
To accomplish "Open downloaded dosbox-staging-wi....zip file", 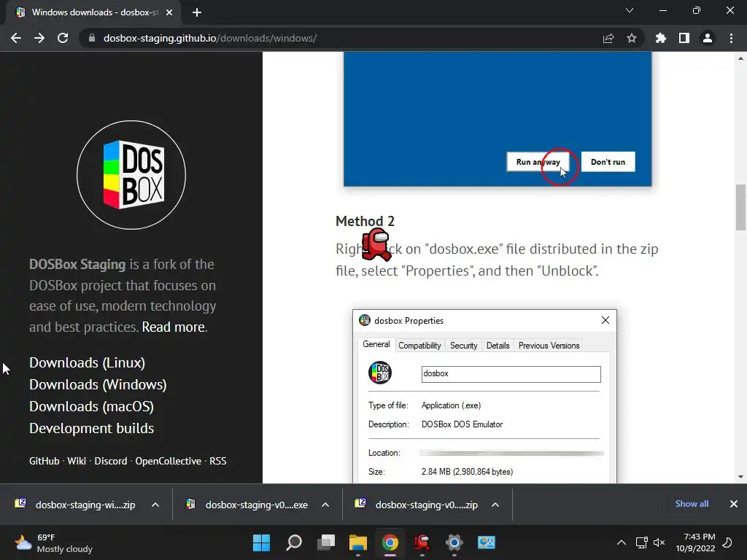I will 76,505.
